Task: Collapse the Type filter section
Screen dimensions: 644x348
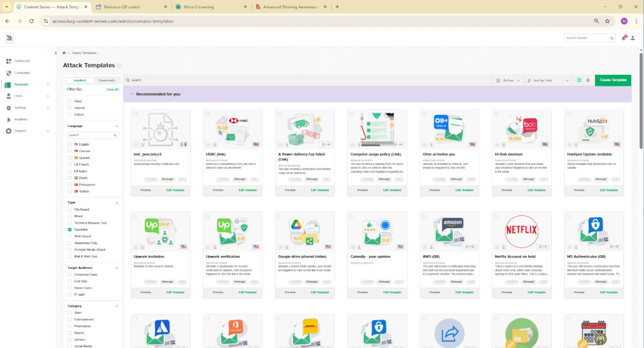Action: pos(117,202)
